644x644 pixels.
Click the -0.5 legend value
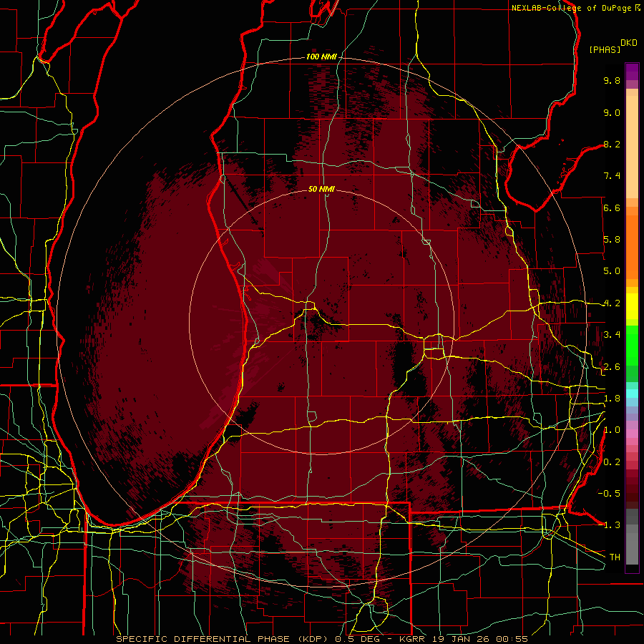point(609,494)
